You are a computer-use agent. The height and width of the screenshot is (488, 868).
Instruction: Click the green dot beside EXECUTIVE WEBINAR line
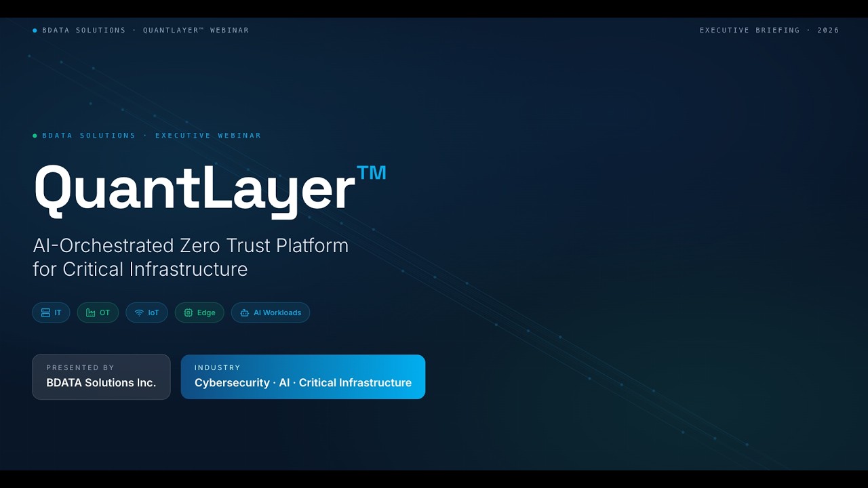[35, 136]
